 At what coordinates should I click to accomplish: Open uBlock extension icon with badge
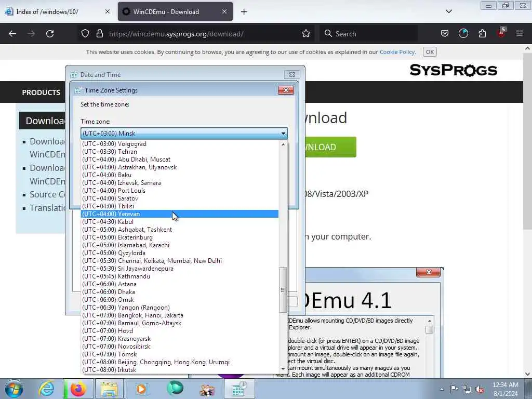pyautogui.click(x=501, y=33)
